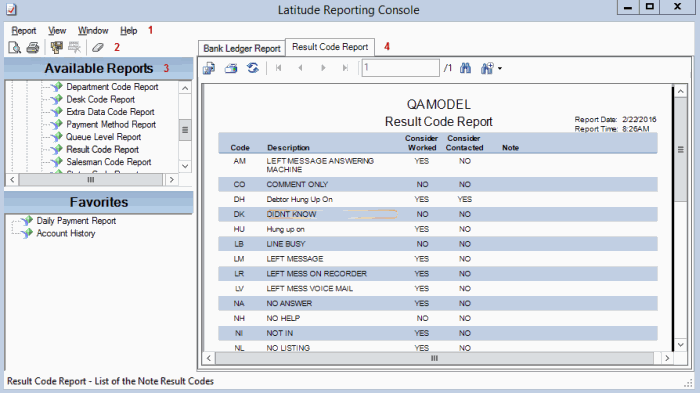The image size is (700, 393).
Task: Click Available Reports vertical scroll thumb
Action: [x=185, y=130]
